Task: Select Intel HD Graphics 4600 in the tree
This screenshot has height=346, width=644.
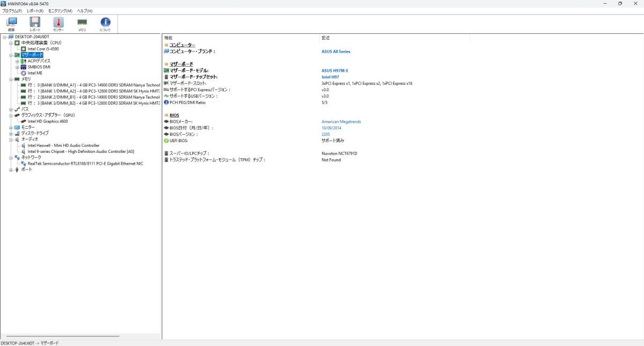Action: [x=48, y=121]
